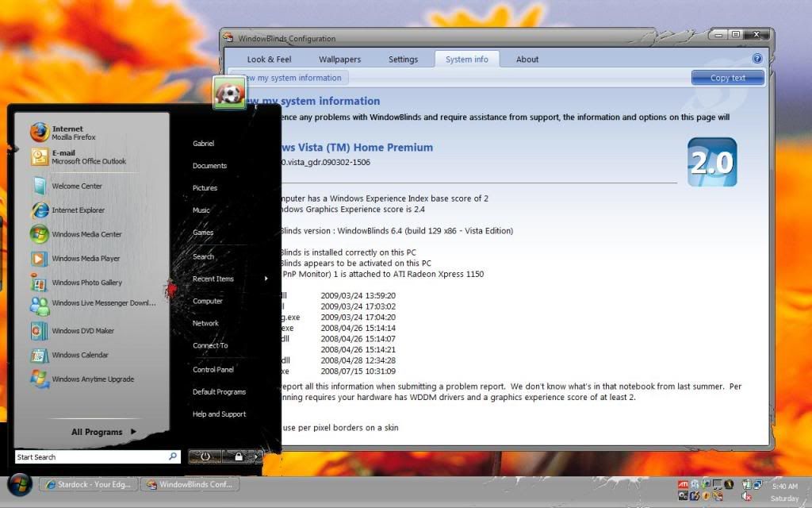Open the network computers tray icon
The width and height of the screenshot is (812, 508).
[x=757, y=485]
